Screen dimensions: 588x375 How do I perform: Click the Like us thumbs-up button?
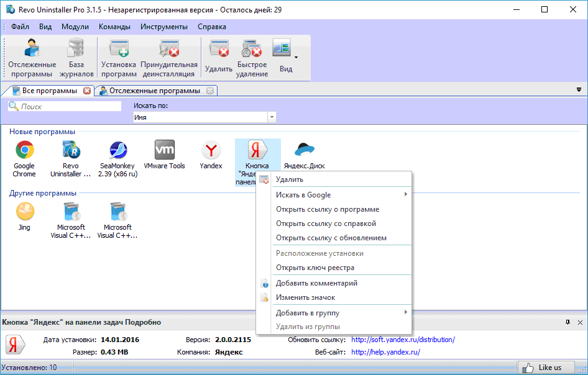(x=546, y=368)
